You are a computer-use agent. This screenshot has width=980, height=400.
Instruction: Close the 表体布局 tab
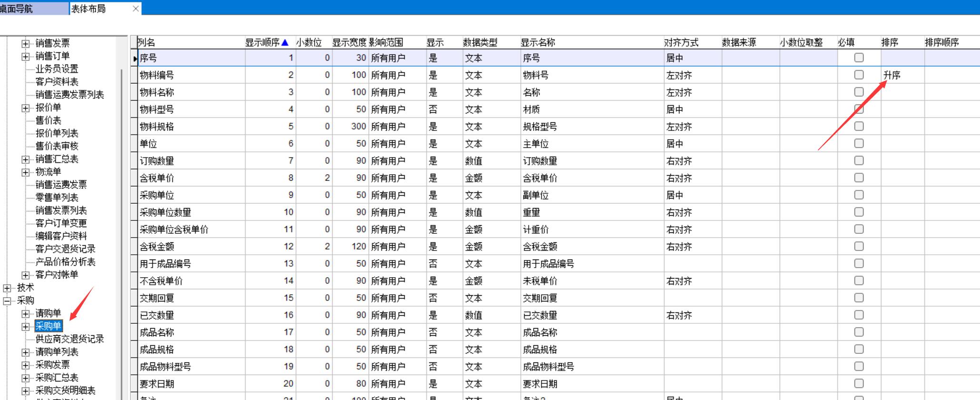point(136,9)
